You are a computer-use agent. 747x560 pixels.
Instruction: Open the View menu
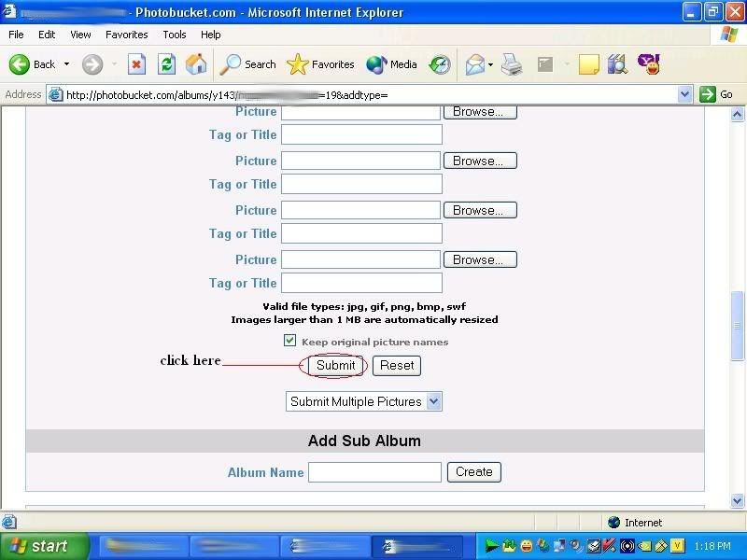(80, 35)
